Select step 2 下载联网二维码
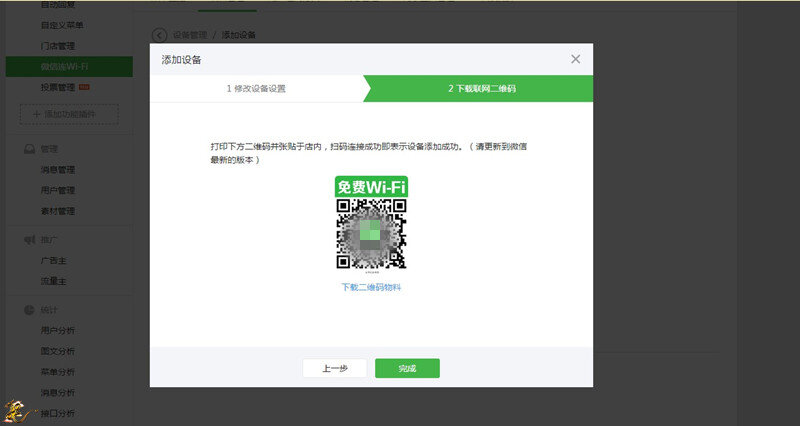 click(482, 89)
